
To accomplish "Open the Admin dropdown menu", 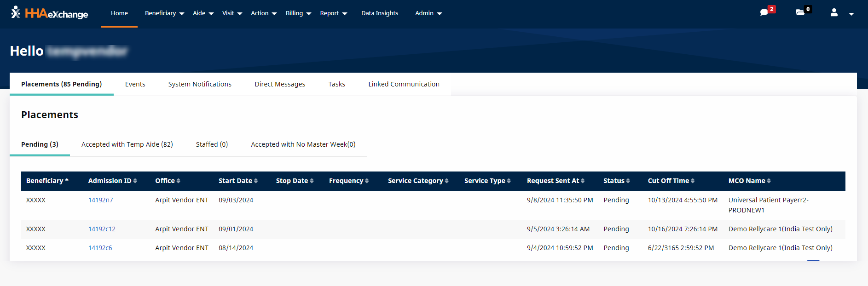I will pos(428,13).
